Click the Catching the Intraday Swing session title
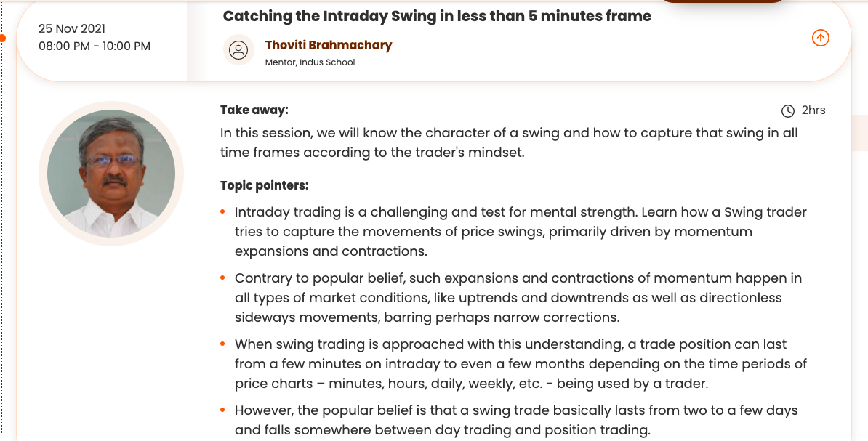Viewport: 868px width, 441px height. click(437, 16)
